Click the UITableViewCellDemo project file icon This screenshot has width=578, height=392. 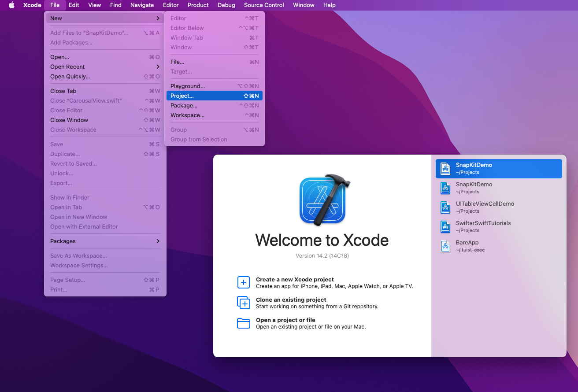point(445,207)
